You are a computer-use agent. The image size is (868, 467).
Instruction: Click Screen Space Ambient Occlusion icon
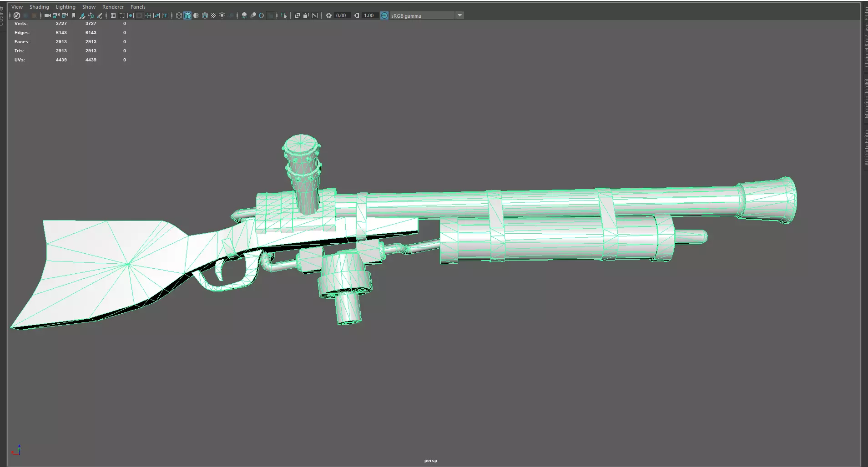[244, 15]
